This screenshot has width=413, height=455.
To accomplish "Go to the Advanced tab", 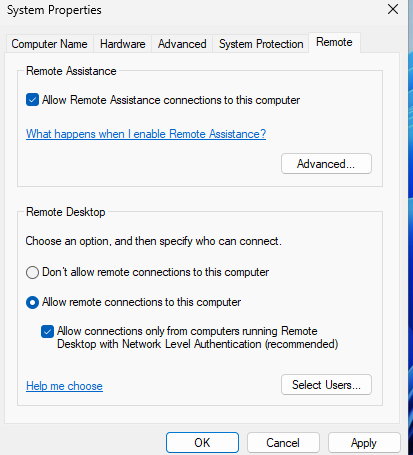I will [182, 44].
